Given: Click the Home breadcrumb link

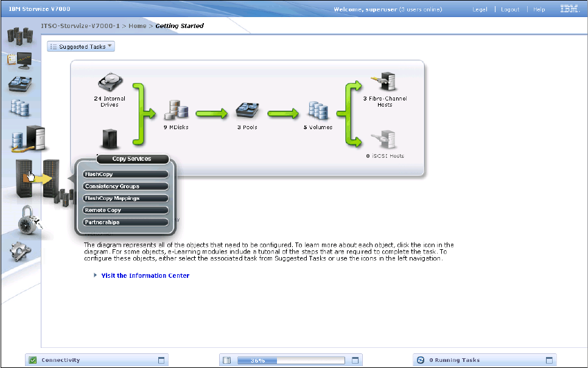Looking at the screenshot, I should tap(137, 26).
